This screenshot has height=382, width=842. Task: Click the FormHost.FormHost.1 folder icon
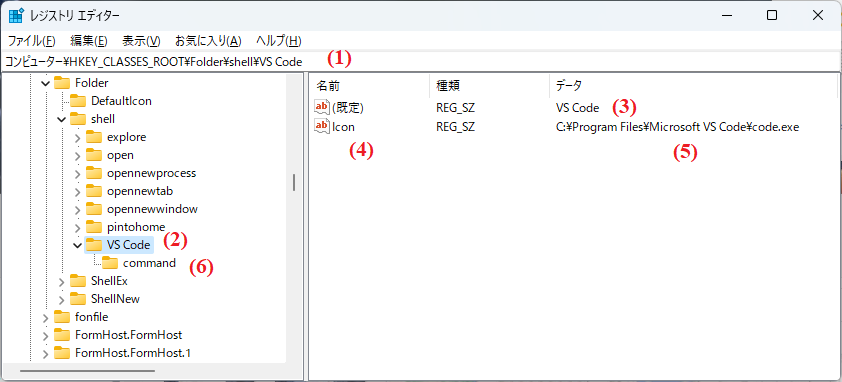pos(62,353)
